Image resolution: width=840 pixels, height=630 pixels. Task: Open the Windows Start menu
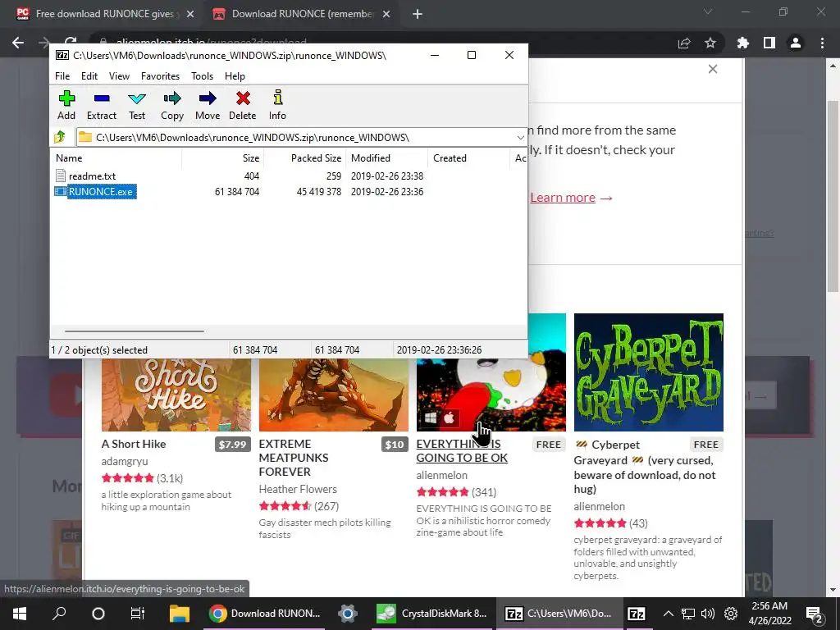coord(20,614)
